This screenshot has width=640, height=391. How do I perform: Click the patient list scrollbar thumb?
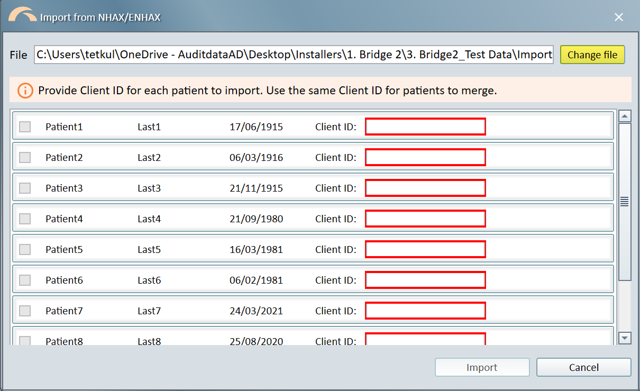click(624, 201)
